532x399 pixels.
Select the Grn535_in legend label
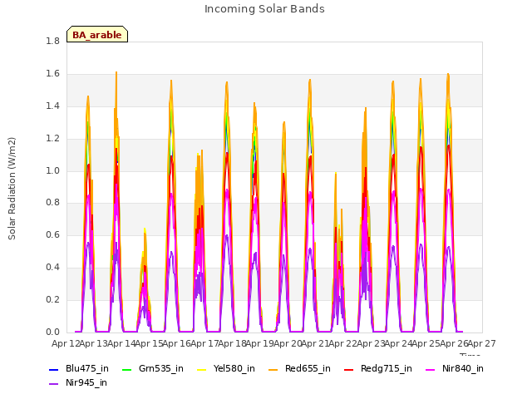coord(161,368)
